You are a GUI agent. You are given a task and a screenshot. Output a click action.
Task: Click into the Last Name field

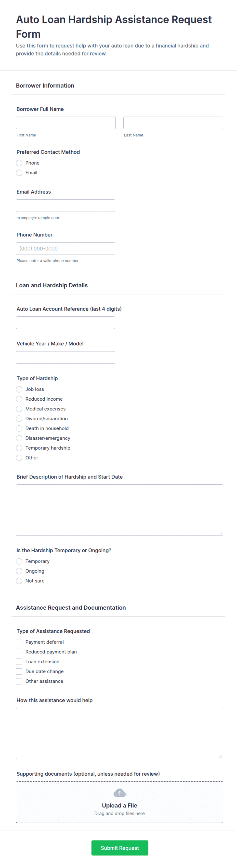pyautogui.click(x=173, y=123)
